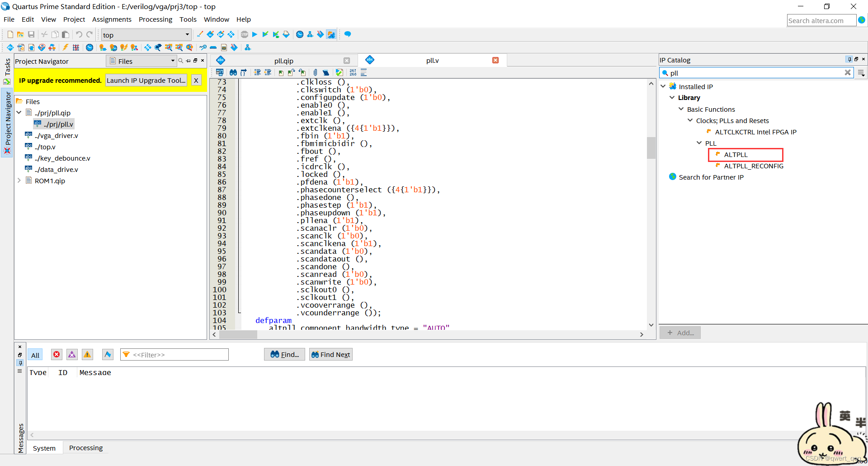Open the File menu
Image resolution: width=868 pixels, height=466 pixels.
(x=9, y=19)
